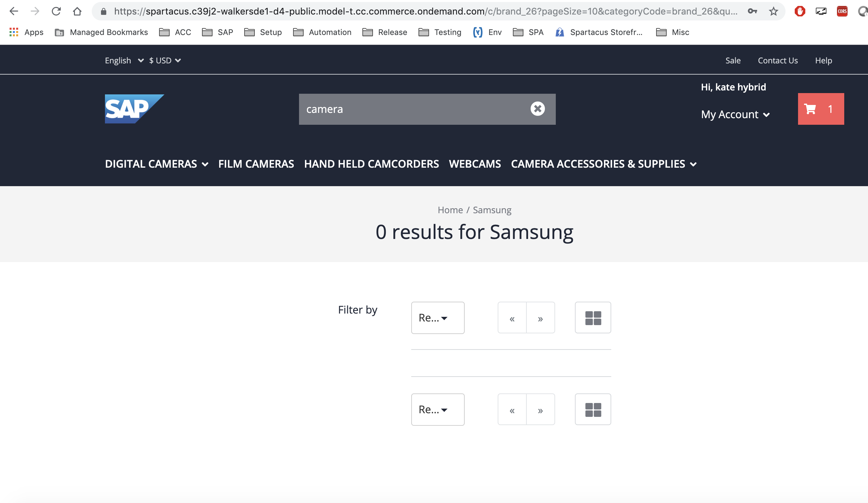Open the Help link

pos(823,61)
